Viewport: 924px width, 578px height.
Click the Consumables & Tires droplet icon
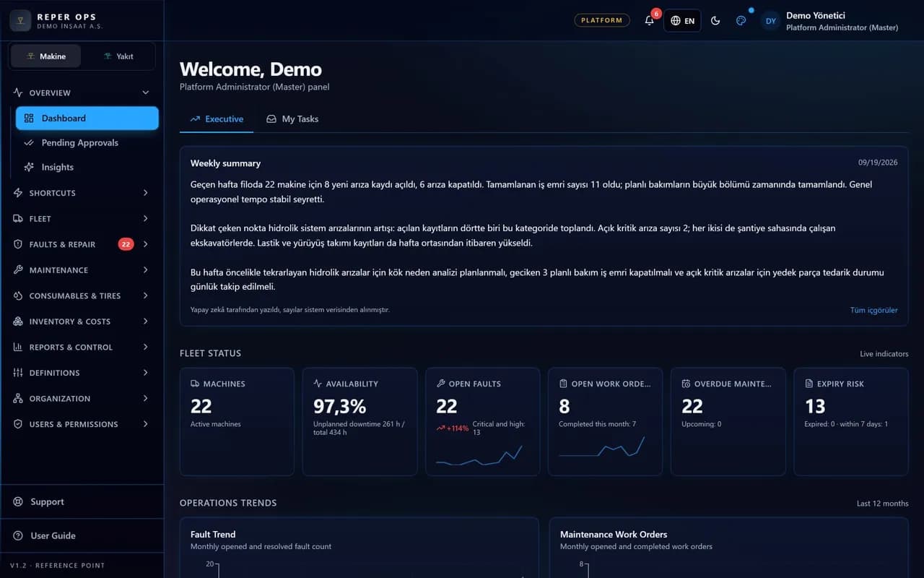[x=18, y=296]
